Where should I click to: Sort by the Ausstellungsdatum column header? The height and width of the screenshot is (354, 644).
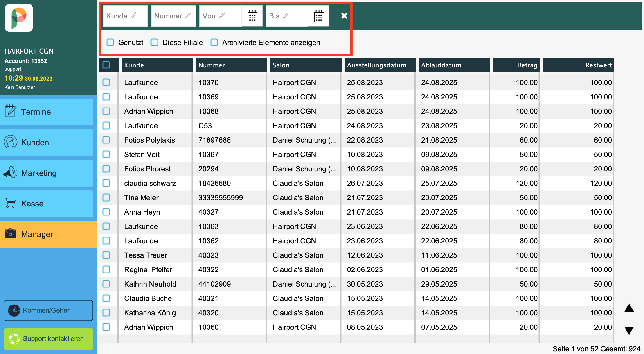(380, 65)
